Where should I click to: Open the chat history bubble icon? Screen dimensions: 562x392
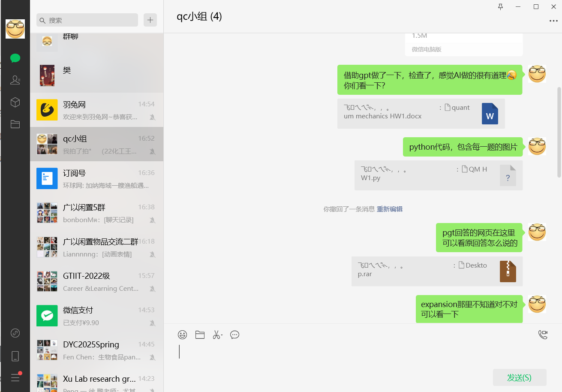pos(234,335)
